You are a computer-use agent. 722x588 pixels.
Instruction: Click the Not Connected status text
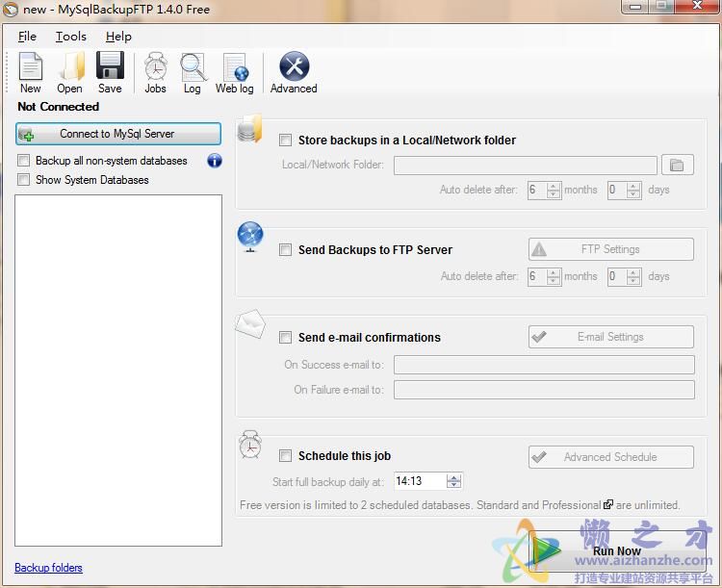(x=59, y=107)
